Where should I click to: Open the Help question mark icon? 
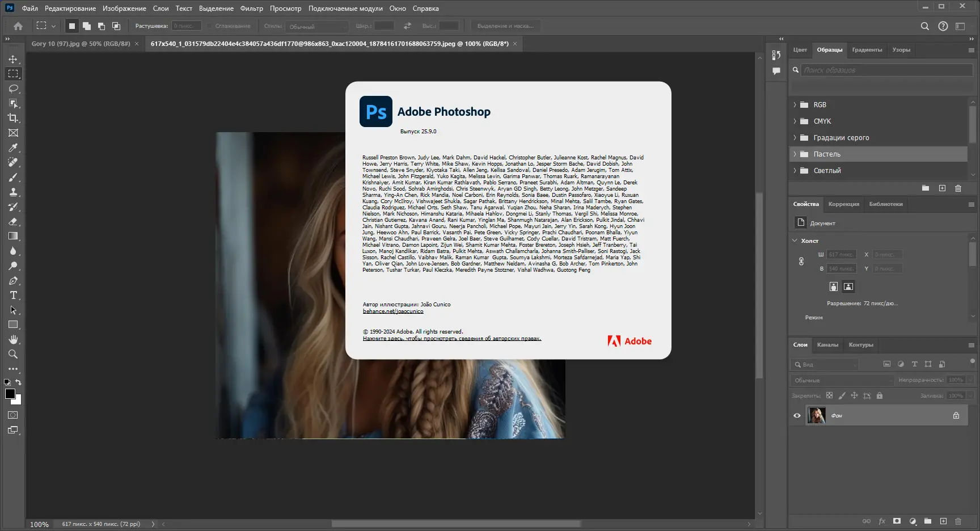pyautogui.click(x=943, y=26)
